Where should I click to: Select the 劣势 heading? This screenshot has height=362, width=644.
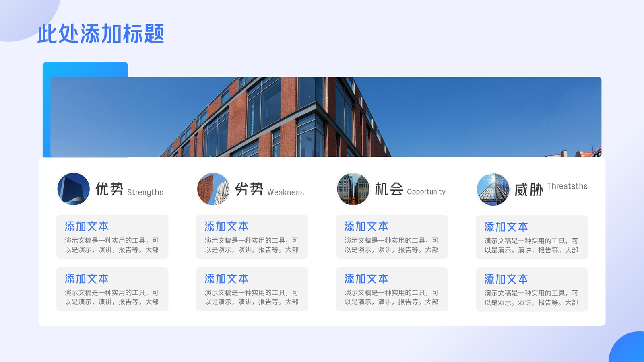tap(249, 189)
